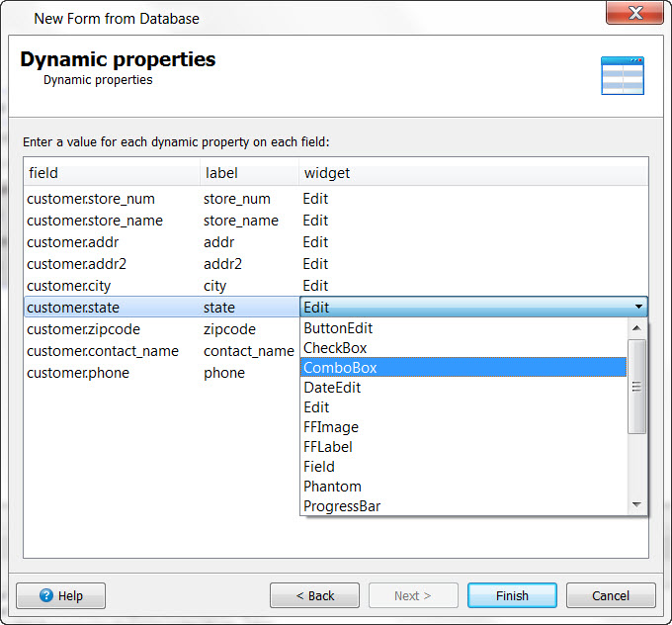
Task: Click the widget cell for customer.city
Action: [316, 286]
